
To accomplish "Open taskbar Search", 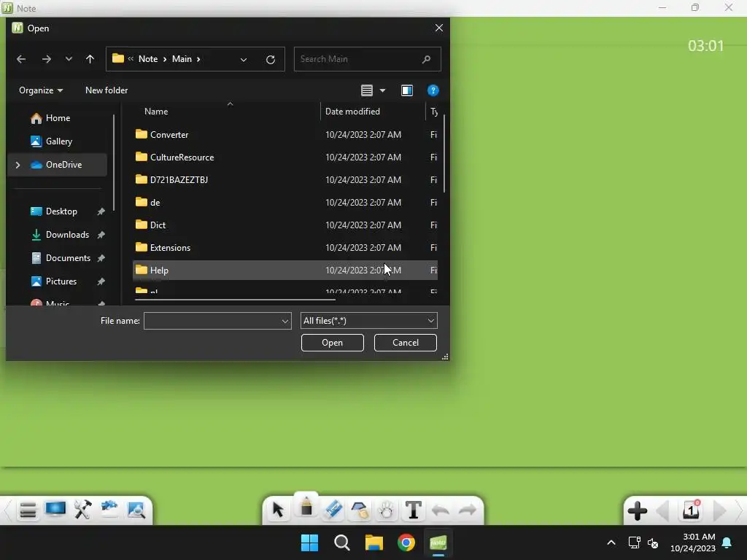I will (x=342, y=542).
